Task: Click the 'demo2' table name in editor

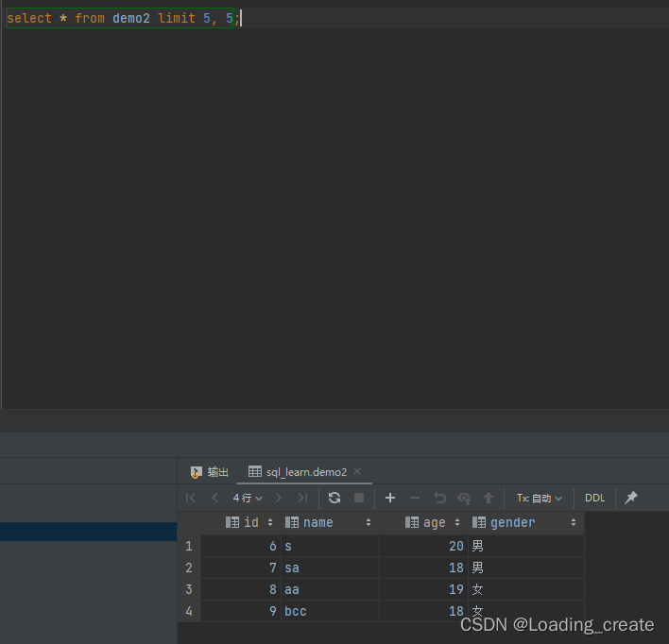Action: (131, 18)
